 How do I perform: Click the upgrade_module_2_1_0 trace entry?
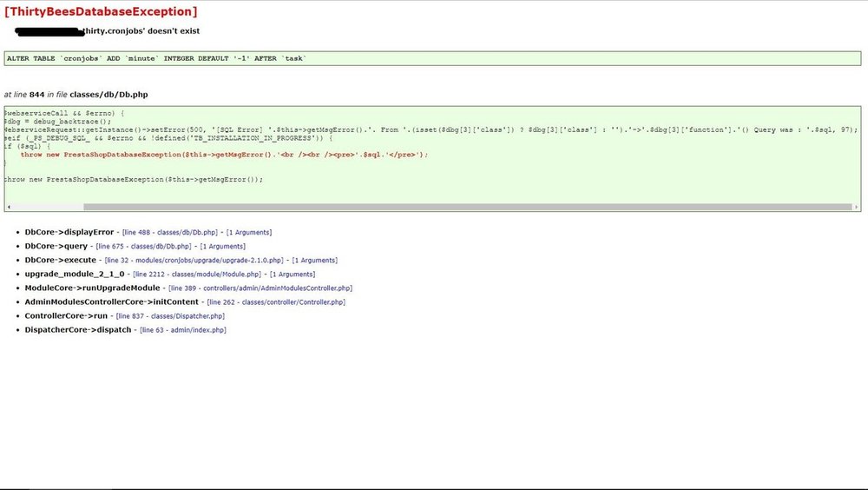(x=75, y=274)
